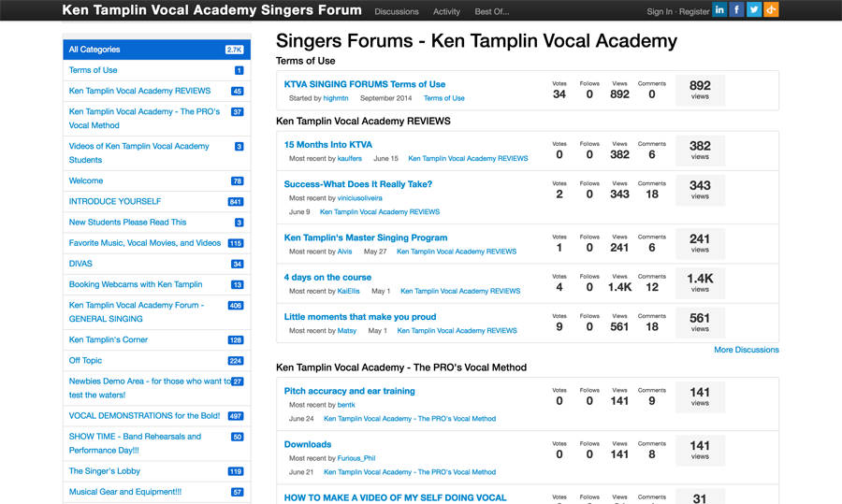
Task: View Alvis user profile
Action: (344, 252)
